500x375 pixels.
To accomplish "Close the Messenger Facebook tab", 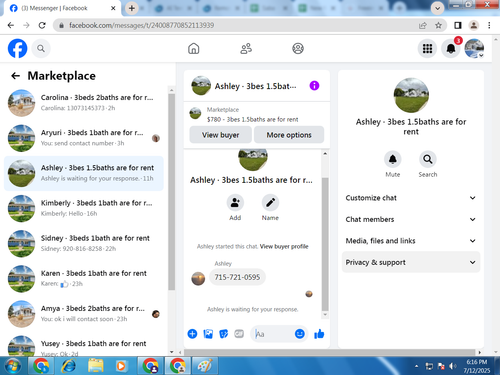I will (113, 8).
